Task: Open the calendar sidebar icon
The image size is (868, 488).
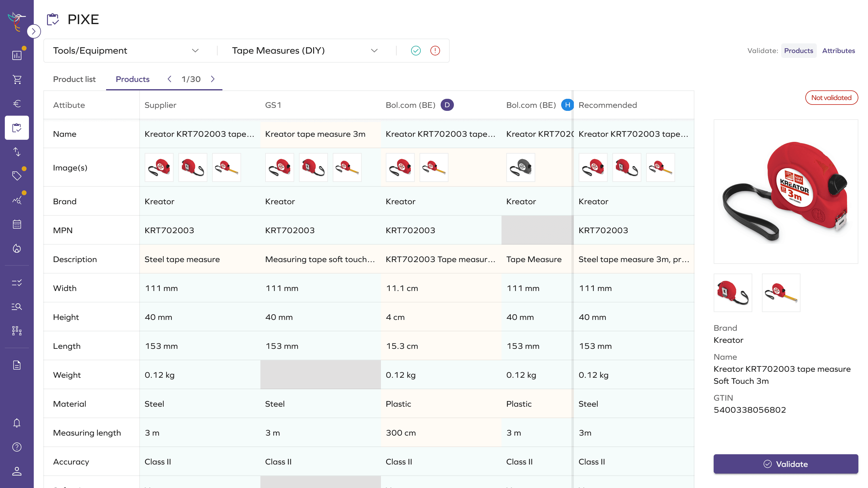Action: pos(17,224)
